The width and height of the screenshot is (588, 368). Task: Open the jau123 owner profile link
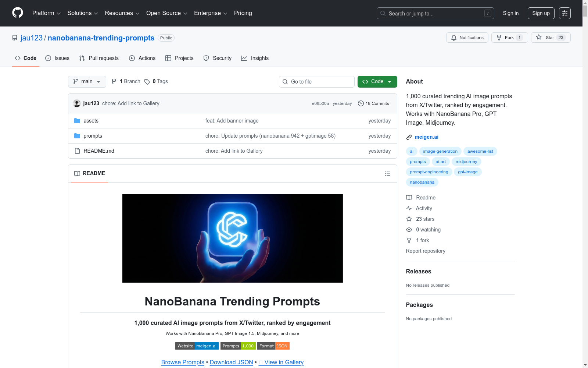[x=32, y=38]
